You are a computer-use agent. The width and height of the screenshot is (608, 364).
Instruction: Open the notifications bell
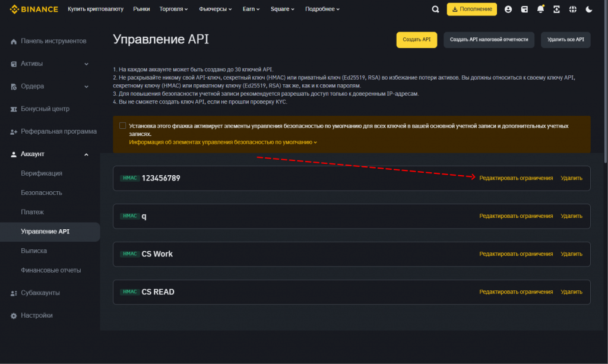540,9
